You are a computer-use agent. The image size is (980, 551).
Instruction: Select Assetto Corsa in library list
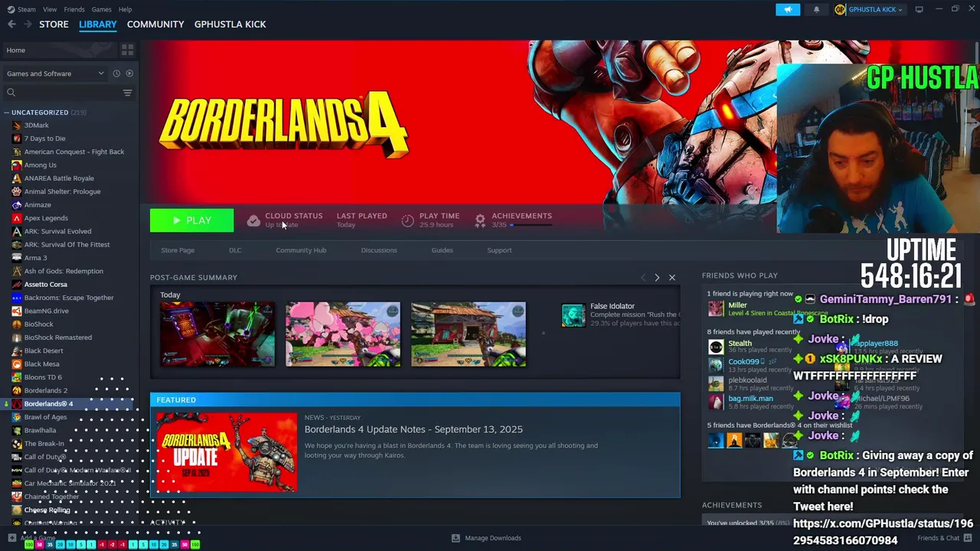click(x=45, y=285)
